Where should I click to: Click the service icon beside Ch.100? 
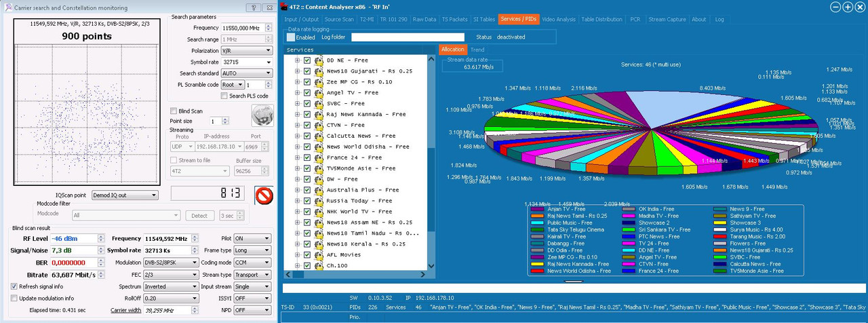319,267
